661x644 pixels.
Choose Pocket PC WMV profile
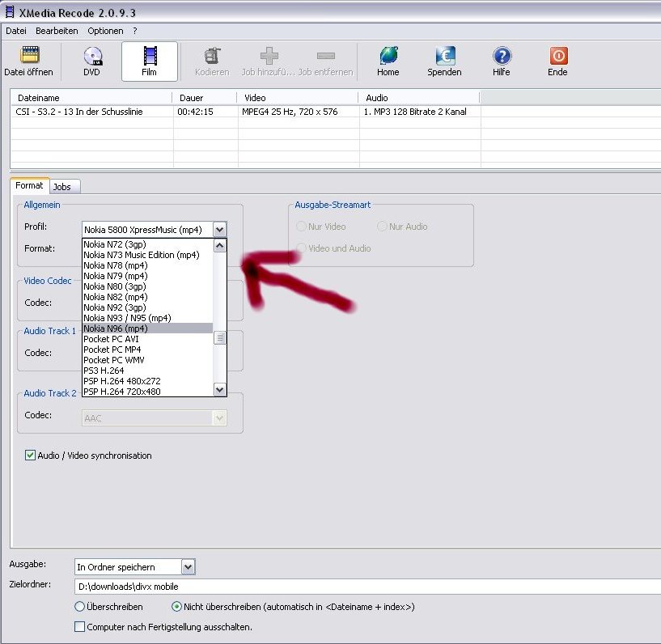pos(147,360)
